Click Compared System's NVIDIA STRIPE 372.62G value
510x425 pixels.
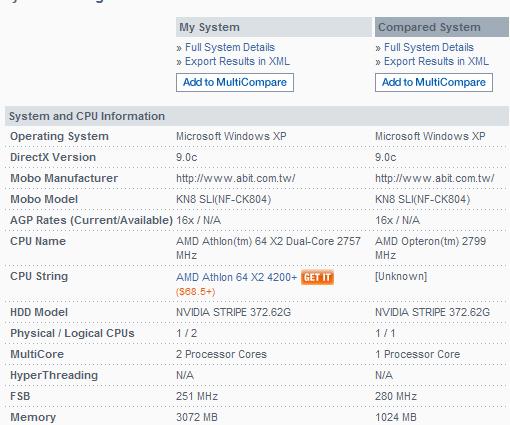pyautogui.click(x=432, y=312)
